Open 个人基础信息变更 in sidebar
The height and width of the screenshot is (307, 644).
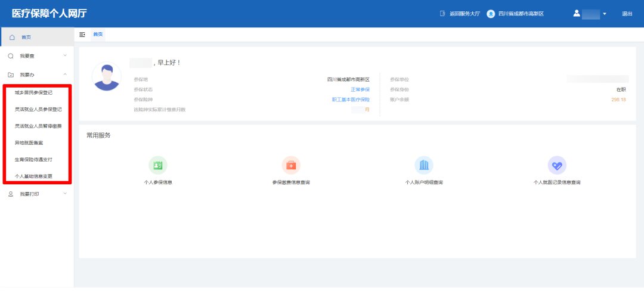33,176
